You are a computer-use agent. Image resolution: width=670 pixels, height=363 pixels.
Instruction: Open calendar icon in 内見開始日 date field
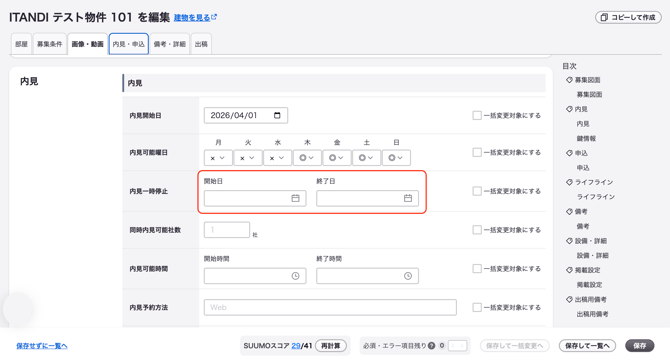pos(277,115)
